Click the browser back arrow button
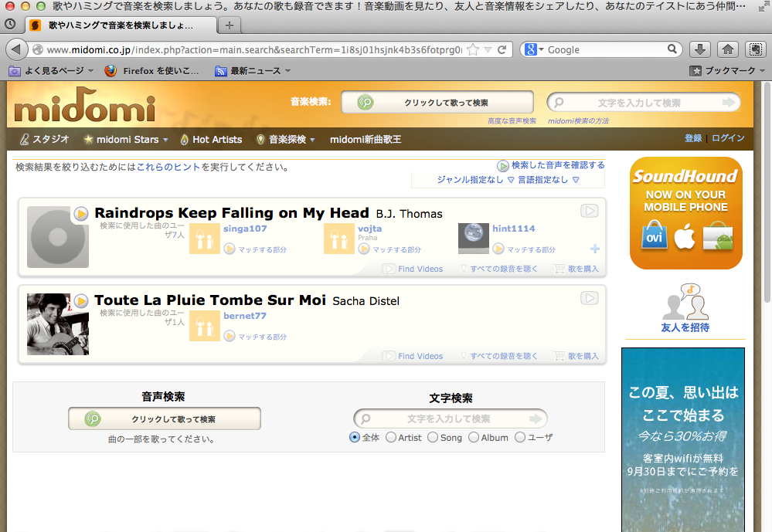Image resolution: width=772 pixels, height=532 pixels. [16, 49]
